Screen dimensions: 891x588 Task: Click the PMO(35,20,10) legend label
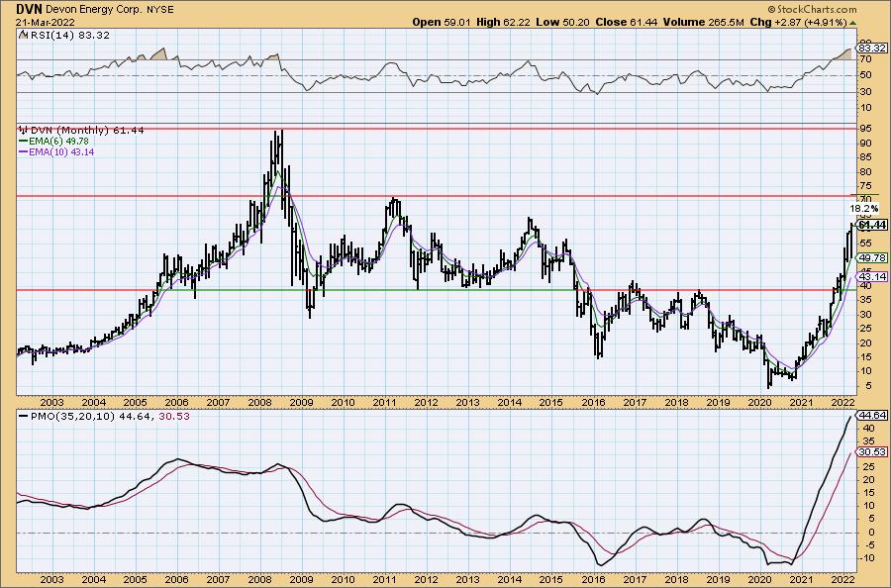[70, 416]
